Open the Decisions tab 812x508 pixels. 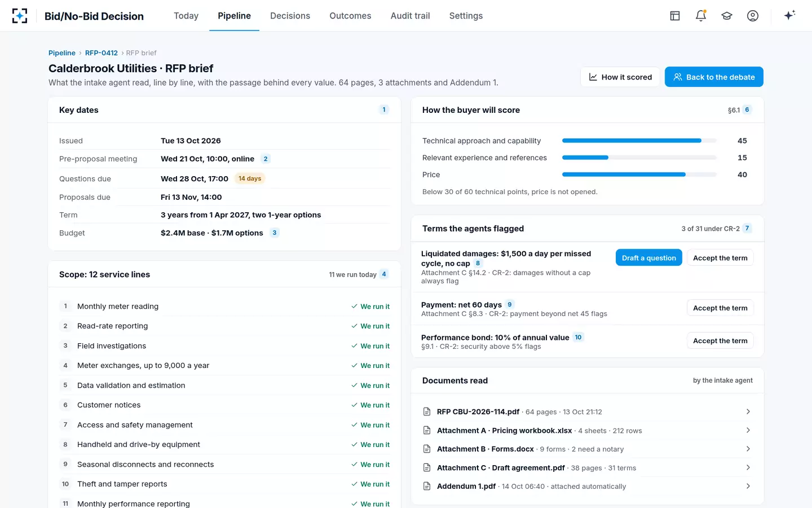(290, 16)
